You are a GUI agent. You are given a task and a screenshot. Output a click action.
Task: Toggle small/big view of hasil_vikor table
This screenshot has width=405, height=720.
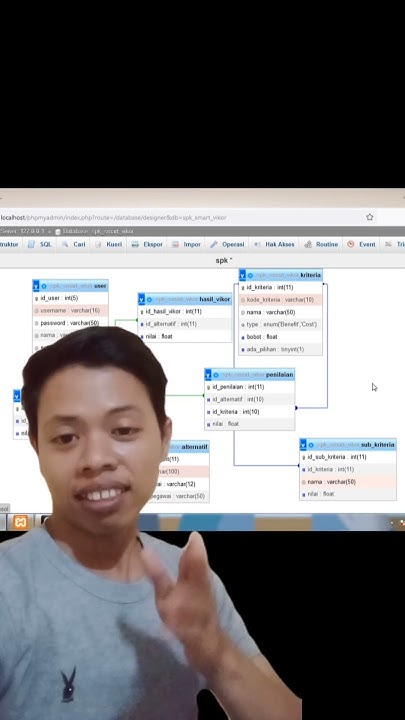pyautogui.click(x=141, y=299)
